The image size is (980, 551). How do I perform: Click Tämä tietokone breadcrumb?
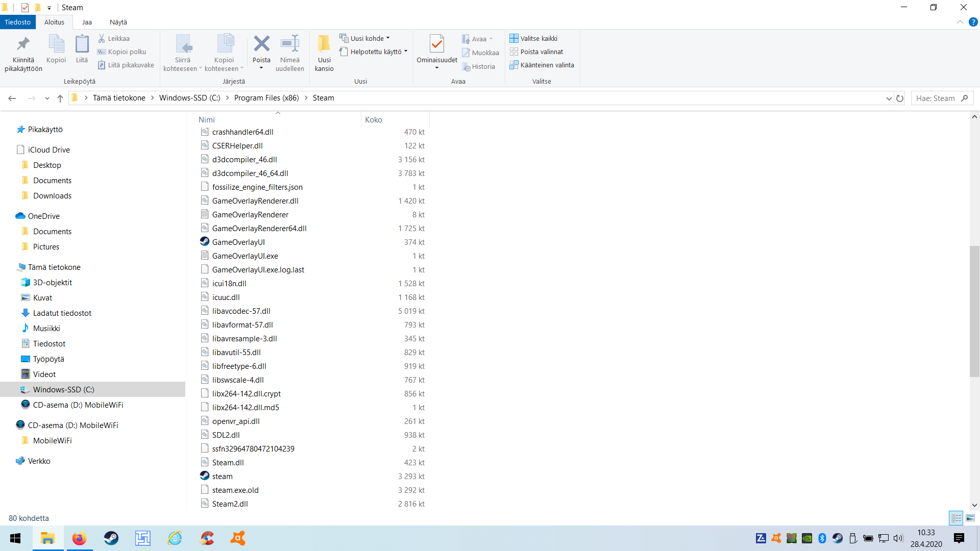[119, 98]
